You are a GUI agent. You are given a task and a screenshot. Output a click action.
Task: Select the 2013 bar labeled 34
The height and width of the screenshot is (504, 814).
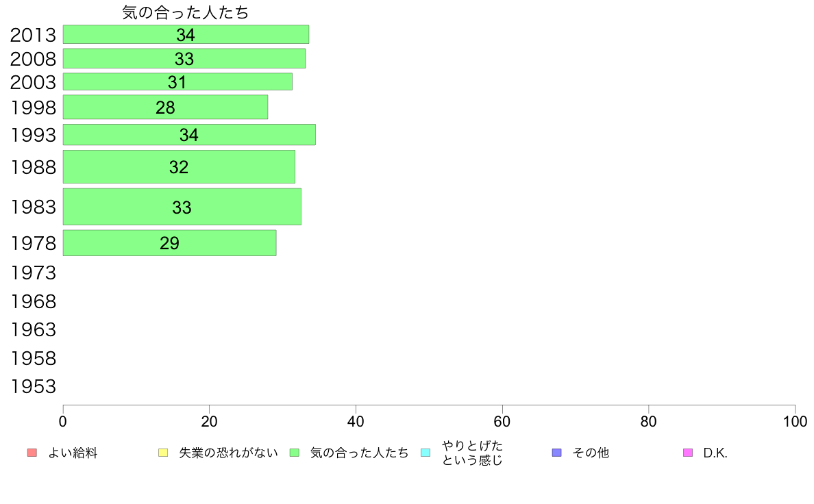[186, 34]
